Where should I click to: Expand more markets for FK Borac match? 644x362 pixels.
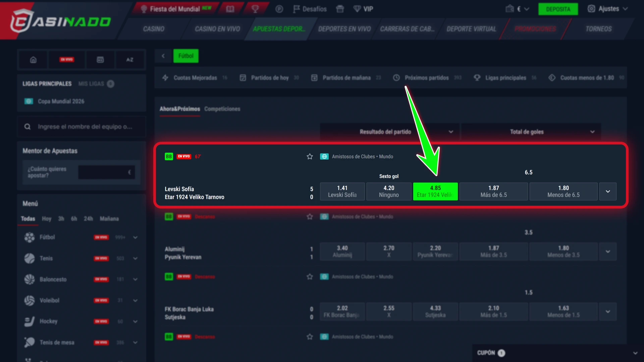pos(608,311)
